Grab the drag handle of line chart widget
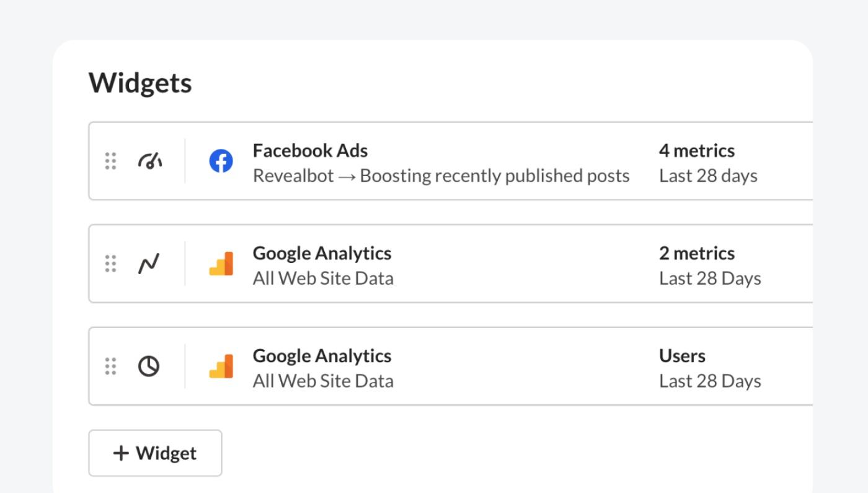The height and width of the screenshot is (493, 868). 110,264
